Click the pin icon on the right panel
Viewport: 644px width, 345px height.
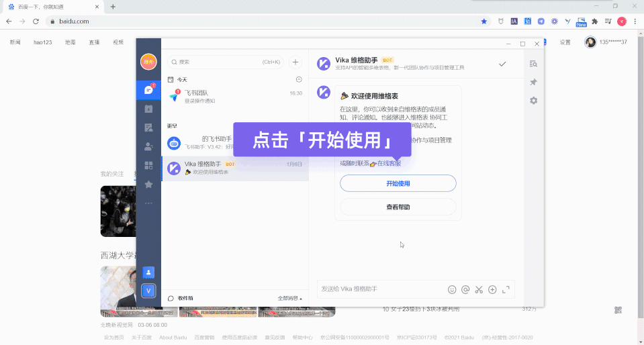tap(533, 82)
